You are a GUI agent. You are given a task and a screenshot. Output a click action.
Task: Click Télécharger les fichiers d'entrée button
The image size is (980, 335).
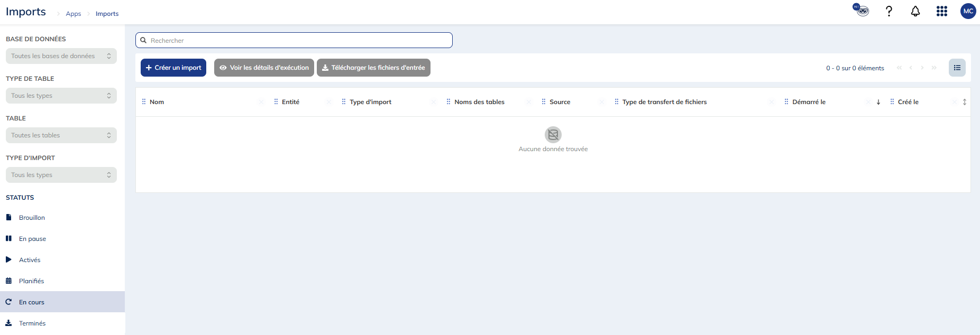pos(373,68)
